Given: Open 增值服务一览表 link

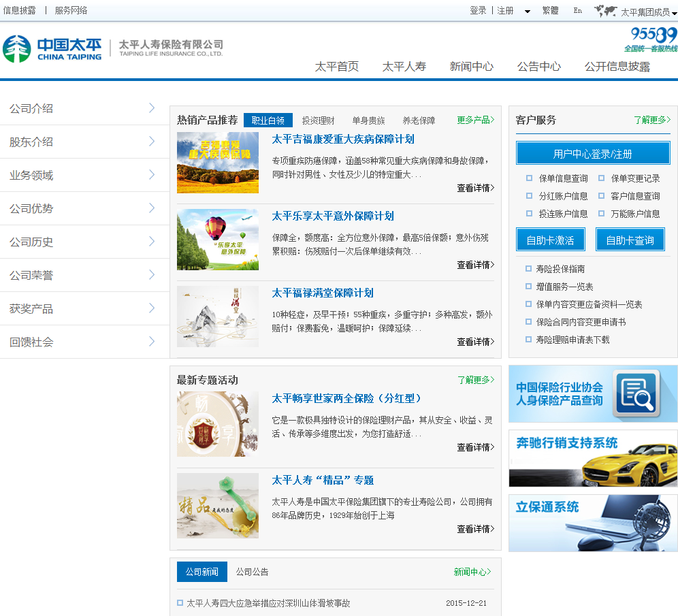Looking at the screenshot, I should [564, 287].
